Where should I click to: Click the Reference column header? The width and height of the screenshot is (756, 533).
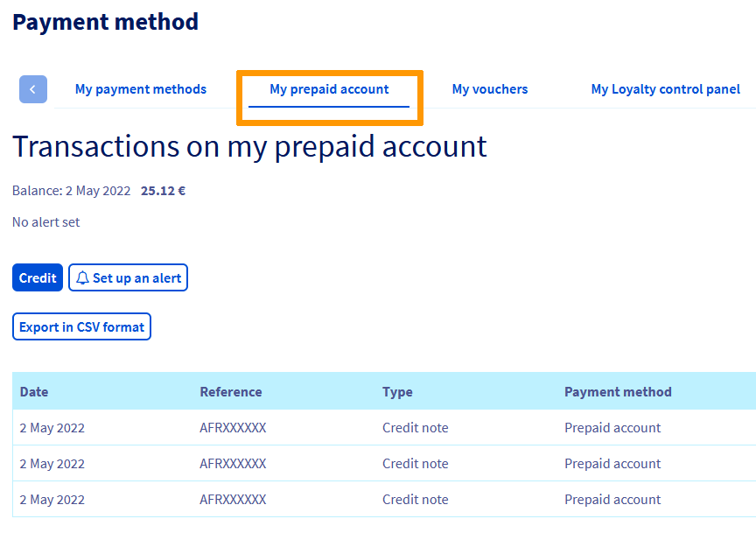230,391
